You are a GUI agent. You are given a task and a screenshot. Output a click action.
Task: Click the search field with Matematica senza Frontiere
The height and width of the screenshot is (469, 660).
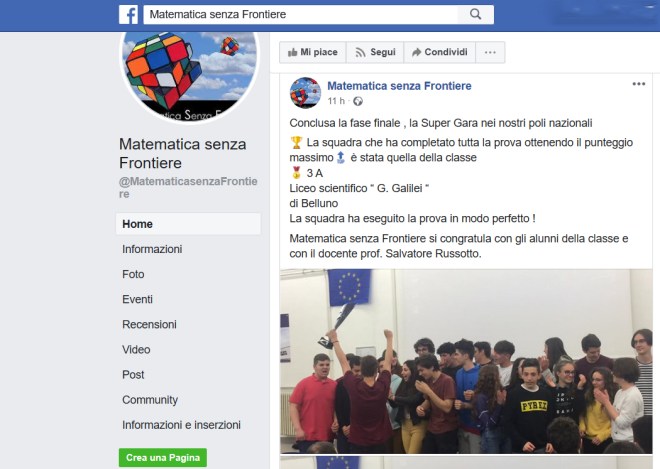[301, 14]
